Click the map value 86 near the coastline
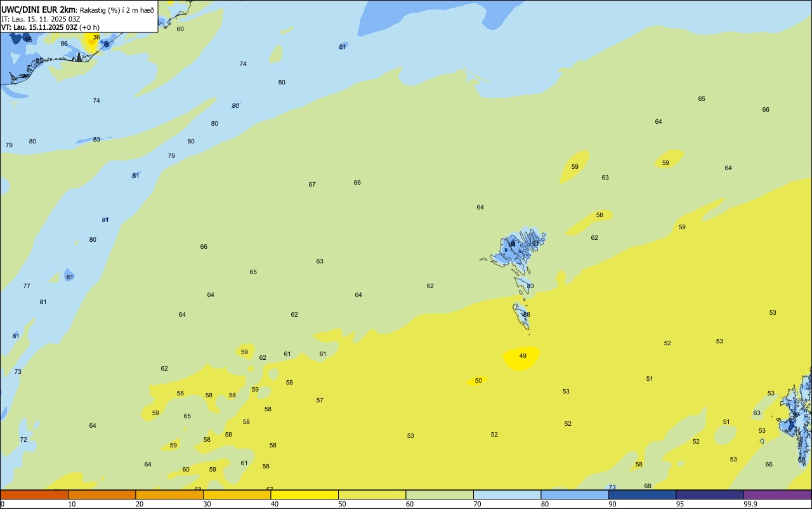 64,44
